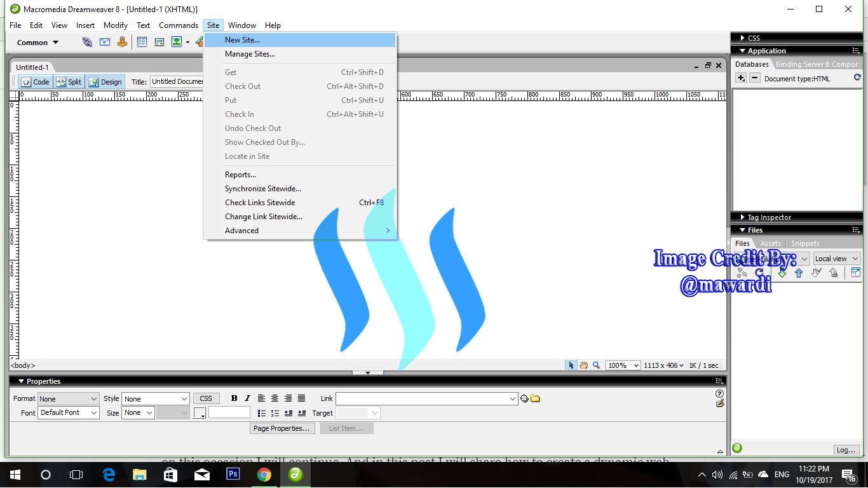Open File Explorer from the taskbar
Screen dimensions: 868x488
point(140,475)
